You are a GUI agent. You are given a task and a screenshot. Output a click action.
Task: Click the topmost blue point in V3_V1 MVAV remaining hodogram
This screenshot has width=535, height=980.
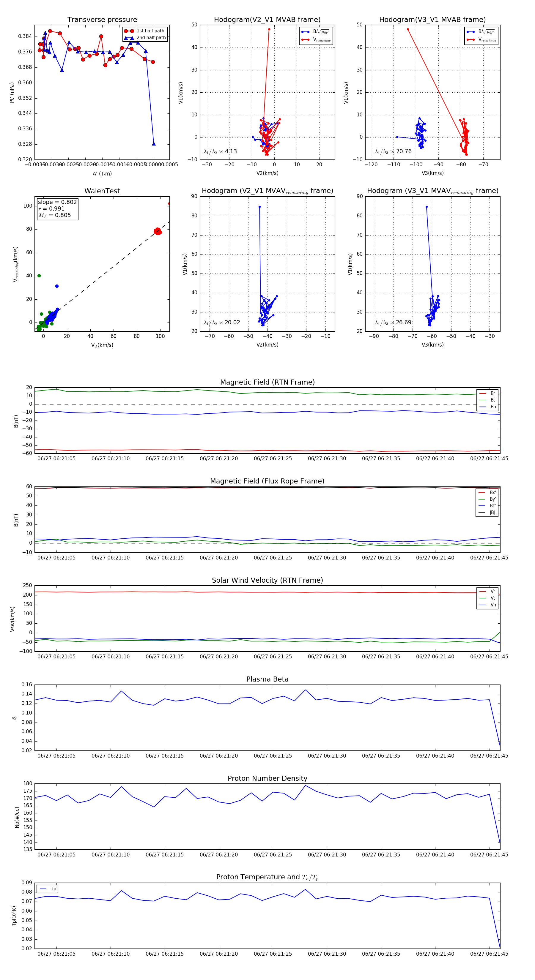click(x=427, y=207)
